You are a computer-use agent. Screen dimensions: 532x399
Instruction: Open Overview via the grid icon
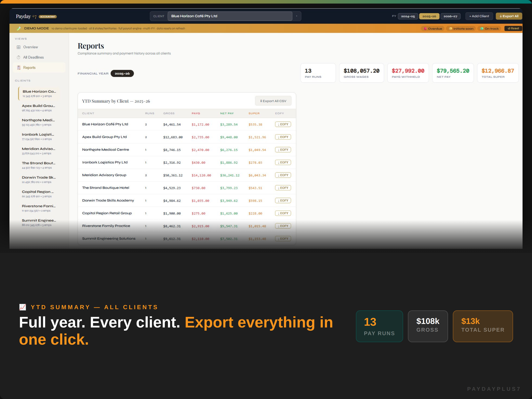coord(19,47)
